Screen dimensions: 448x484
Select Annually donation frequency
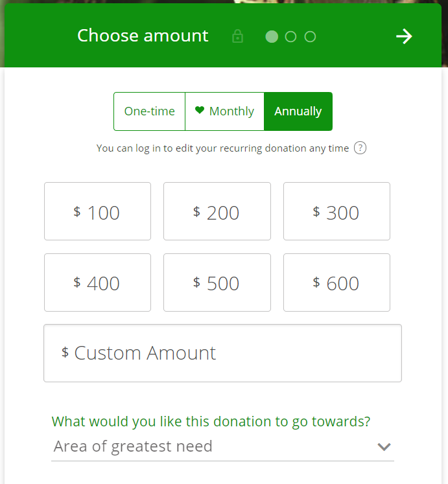298,111
